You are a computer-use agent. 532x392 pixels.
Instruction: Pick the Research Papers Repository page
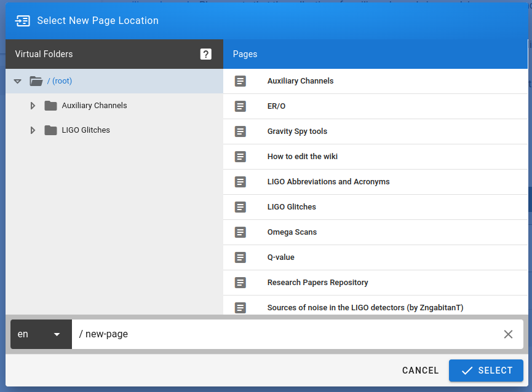coord(317,283)
